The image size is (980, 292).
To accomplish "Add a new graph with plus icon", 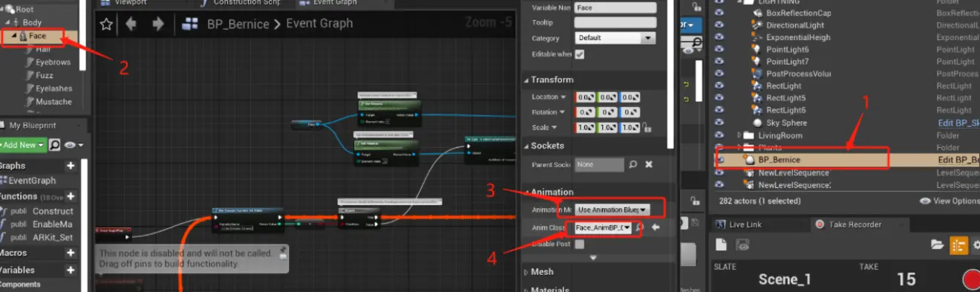I will coord(71,166).
